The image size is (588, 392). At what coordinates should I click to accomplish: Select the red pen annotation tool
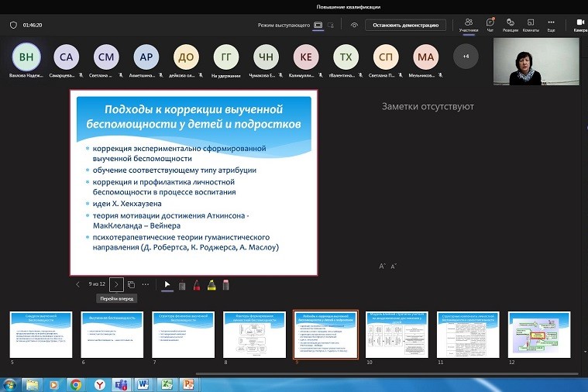point(196,285)
